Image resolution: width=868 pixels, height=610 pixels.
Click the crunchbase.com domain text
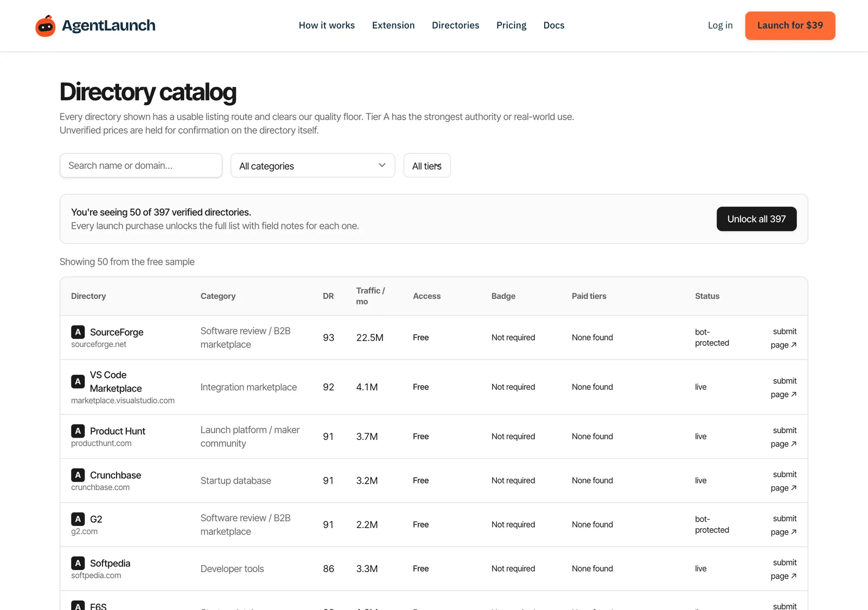tap(100, 487)
